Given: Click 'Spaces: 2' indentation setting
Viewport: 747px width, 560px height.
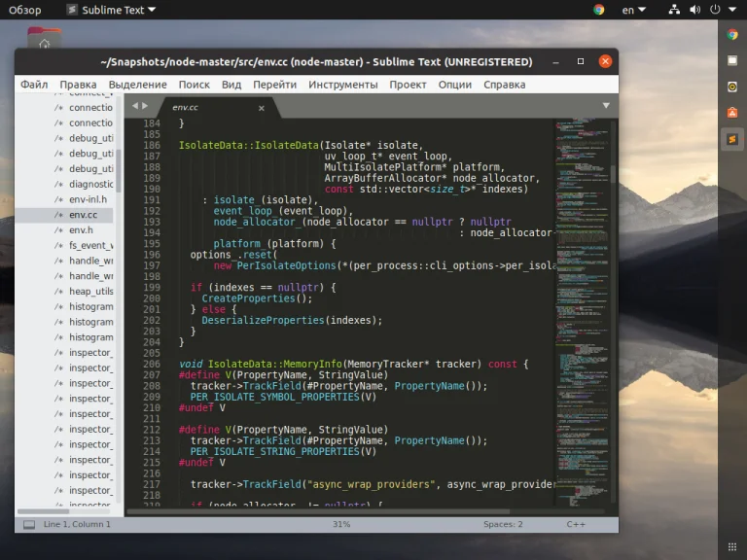Looking at the screenshot, I should 503,525.
